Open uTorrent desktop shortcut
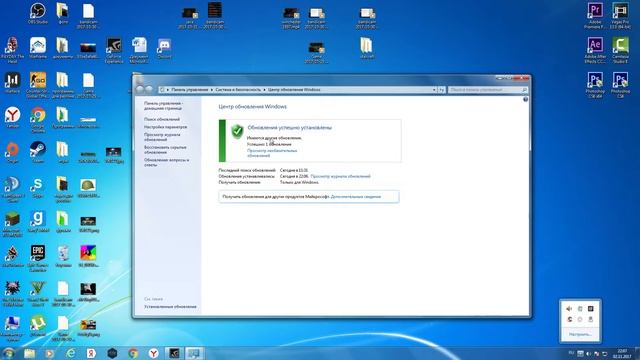 (38, 327)
